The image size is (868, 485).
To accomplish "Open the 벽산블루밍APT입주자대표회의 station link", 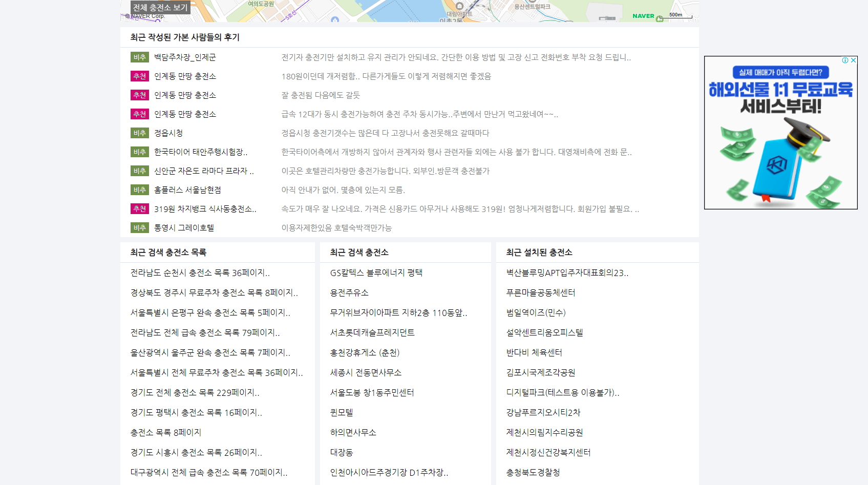I will coord(566,272).
